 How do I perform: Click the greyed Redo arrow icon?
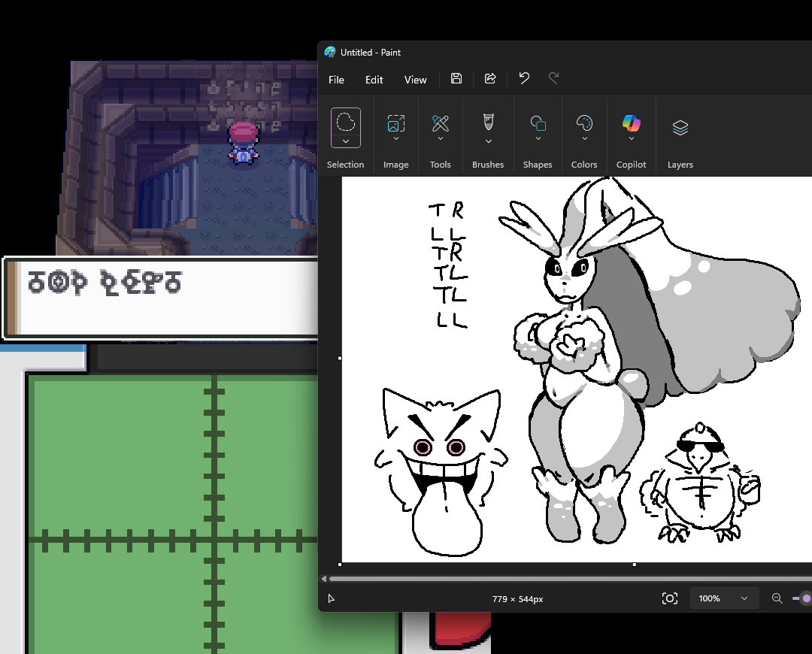(553, 78)
